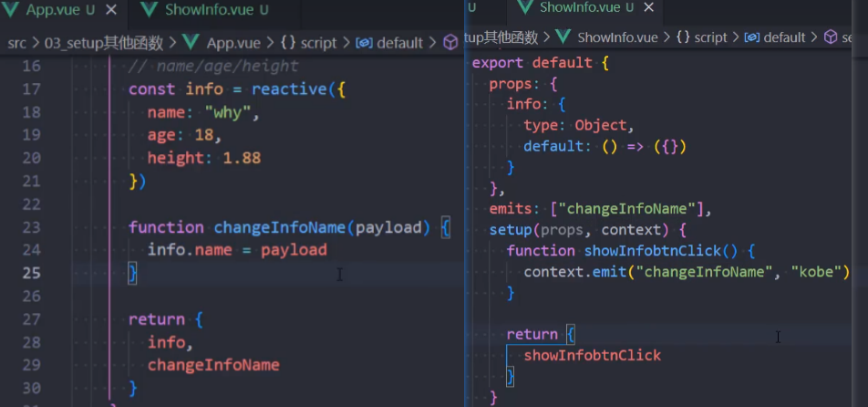This screenshot has height=407, width=868.
Task: Click "reactive" on line 17
Action: (290, 89)
